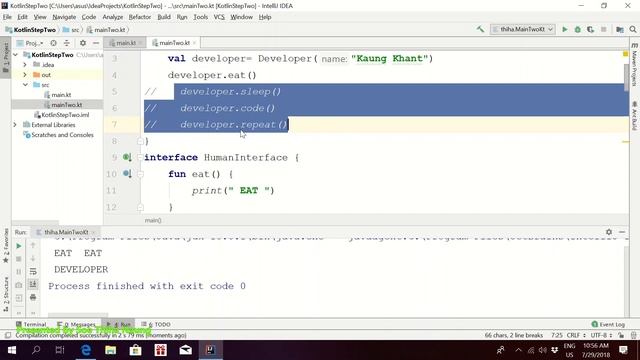
Task: Close the mainTwo.kt editor tab
Action: [x=194, y=43]
